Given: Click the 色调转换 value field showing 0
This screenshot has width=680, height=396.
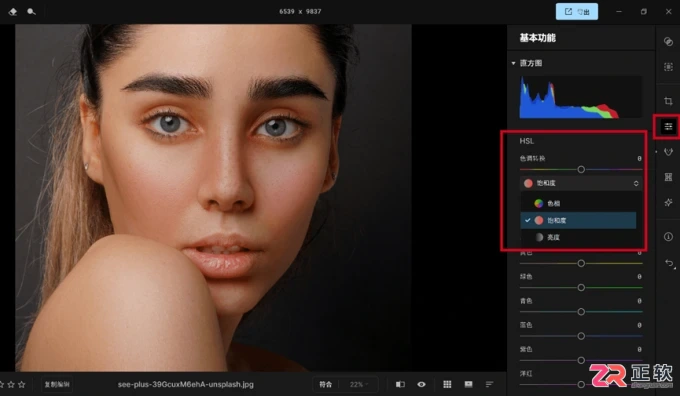Looking at the screenshot, I should pyautogui.click(x=639, y=159).
